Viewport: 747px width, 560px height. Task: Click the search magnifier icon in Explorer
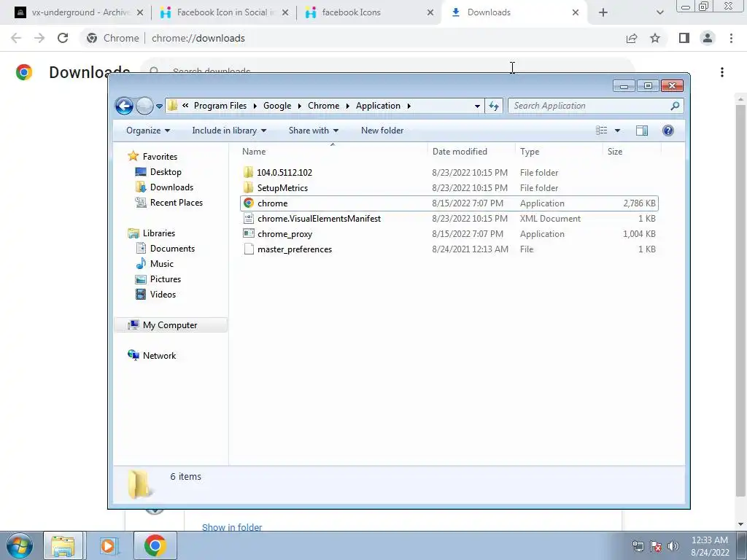point(675,106)
